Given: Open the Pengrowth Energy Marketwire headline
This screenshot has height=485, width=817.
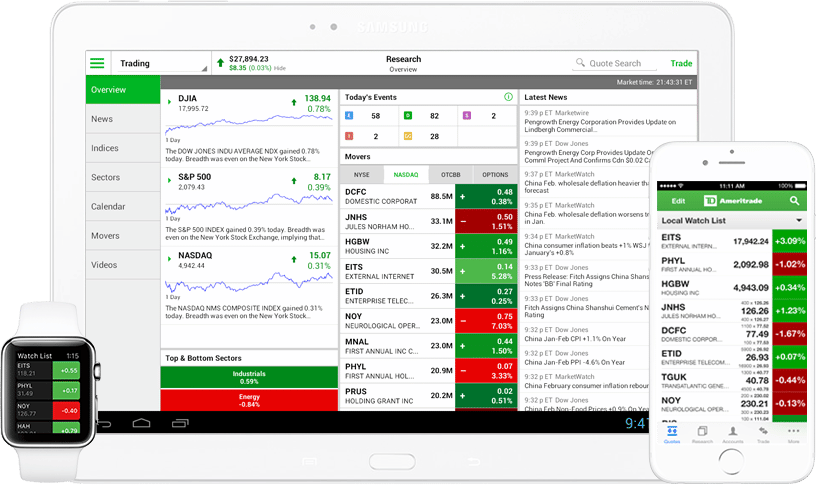Looking at the screenshot, I should 600,126.
